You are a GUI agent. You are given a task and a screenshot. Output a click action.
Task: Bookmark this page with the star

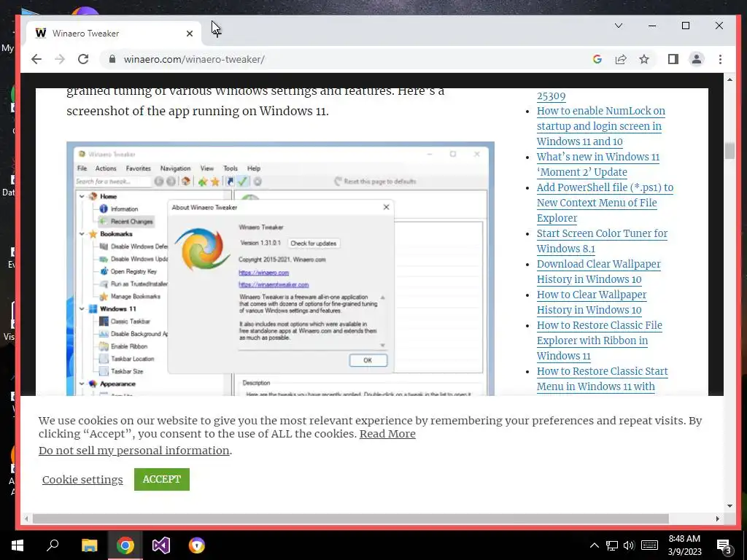tap(644, 59)
